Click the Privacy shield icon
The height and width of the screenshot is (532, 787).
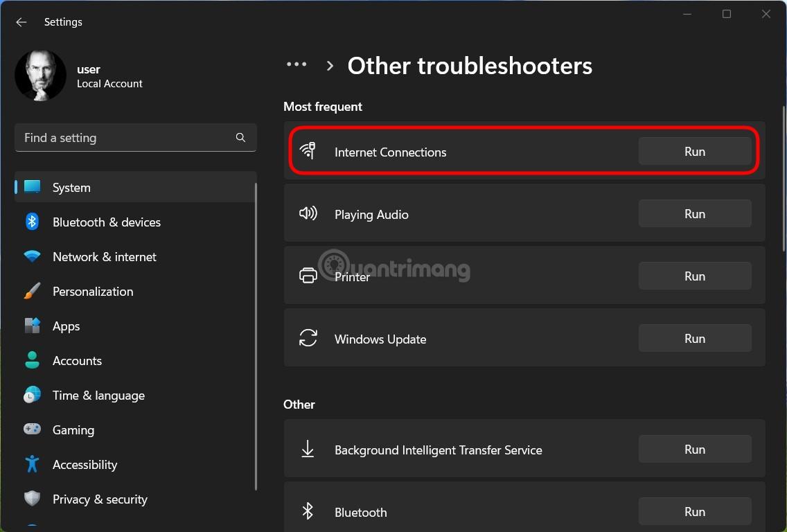32,498
